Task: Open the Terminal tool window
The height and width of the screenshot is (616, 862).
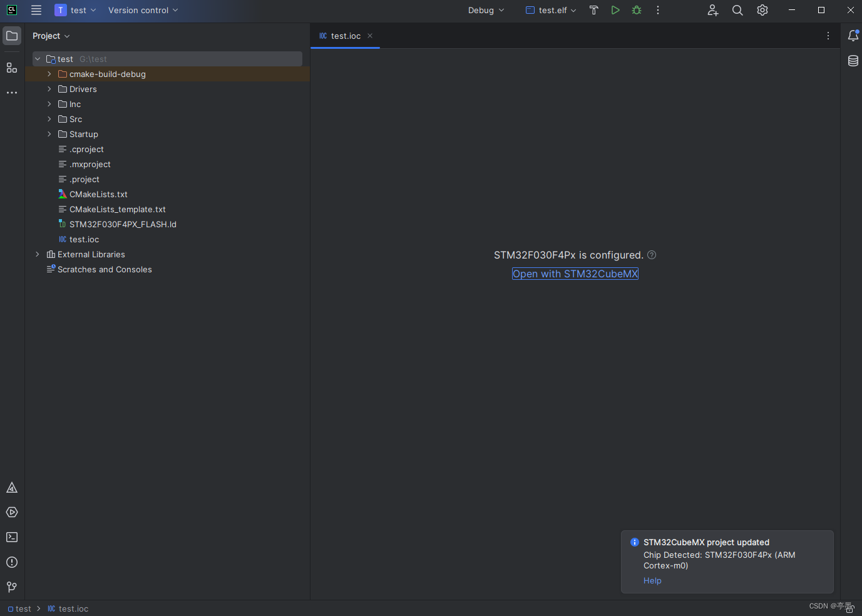Action: coord(12,537)
